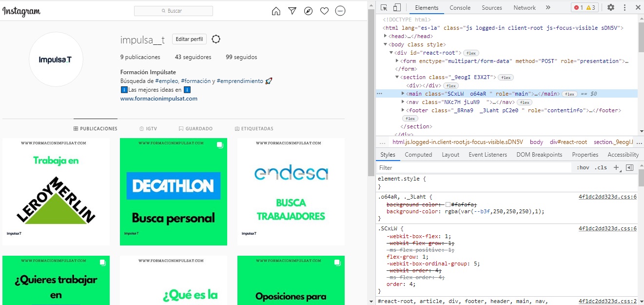
Task: Click the #fafafa background color swatch
Action: 448,204
